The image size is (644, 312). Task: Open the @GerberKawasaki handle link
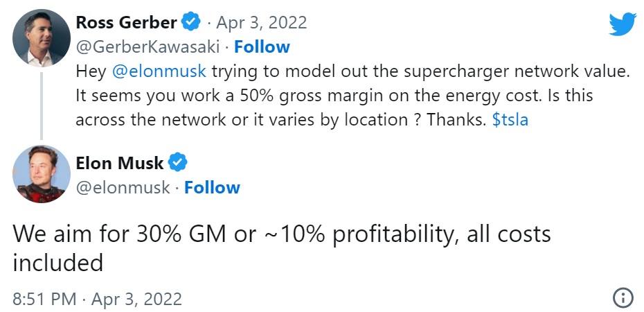pos(145,47)
